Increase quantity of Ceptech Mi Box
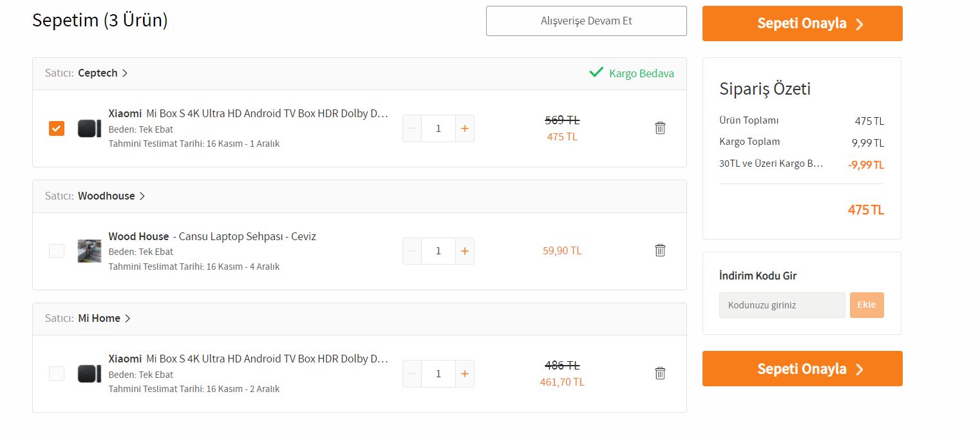The height and width of the screenshot is (441, 980). coord(465,128)
